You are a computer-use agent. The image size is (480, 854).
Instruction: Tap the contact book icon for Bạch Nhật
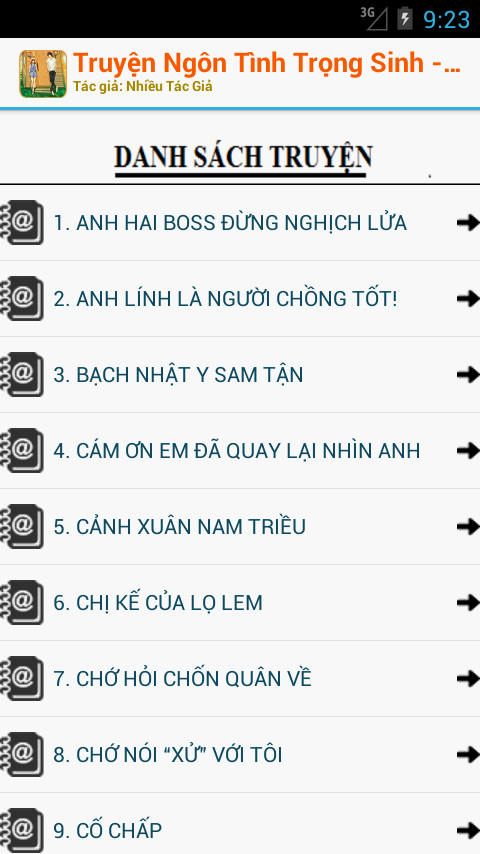[x=22, y=374]
